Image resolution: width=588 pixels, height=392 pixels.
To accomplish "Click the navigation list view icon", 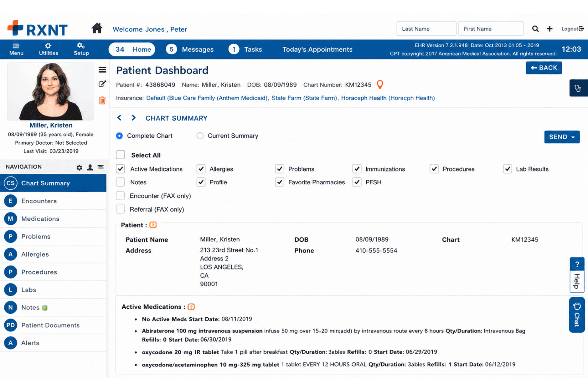I will coord(101,167).
